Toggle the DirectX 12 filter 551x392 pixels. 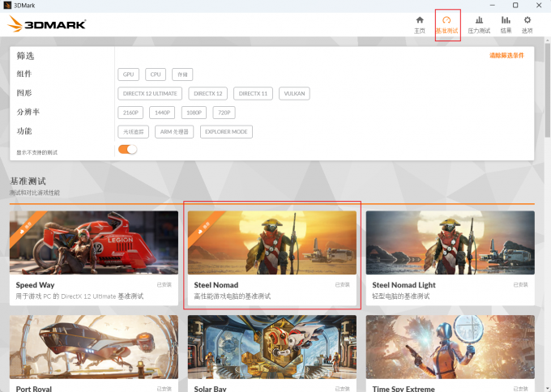coord(208,93)
